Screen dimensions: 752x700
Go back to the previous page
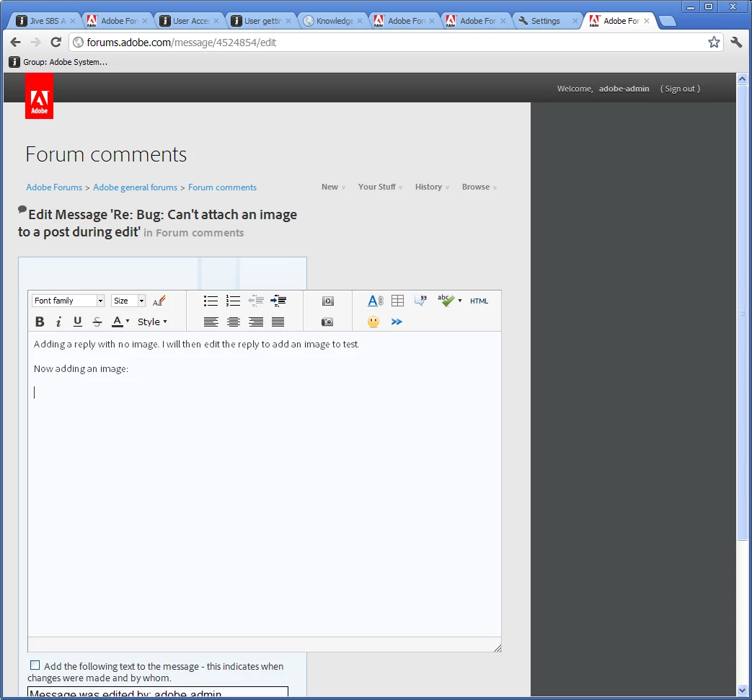tap(15, 43)
